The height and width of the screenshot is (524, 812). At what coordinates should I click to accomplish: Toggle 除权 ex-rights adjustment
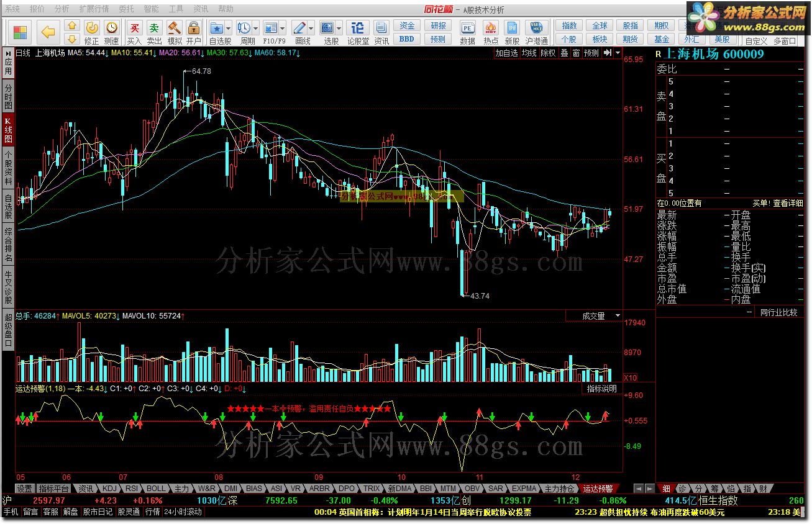[549, 53]
